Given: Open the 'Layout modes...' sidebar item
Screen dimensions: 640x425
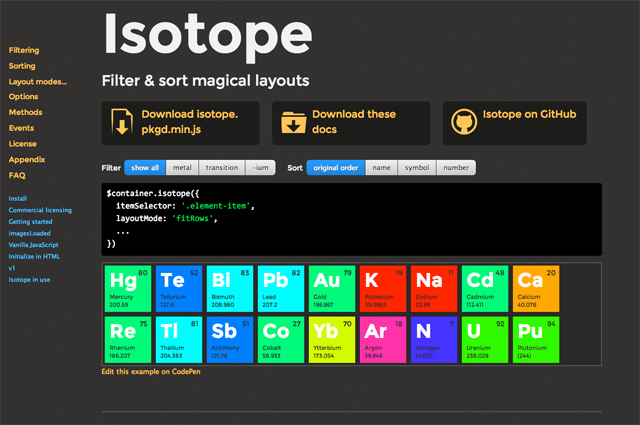Looking at the screenshot, I should (x=38, y=82).
